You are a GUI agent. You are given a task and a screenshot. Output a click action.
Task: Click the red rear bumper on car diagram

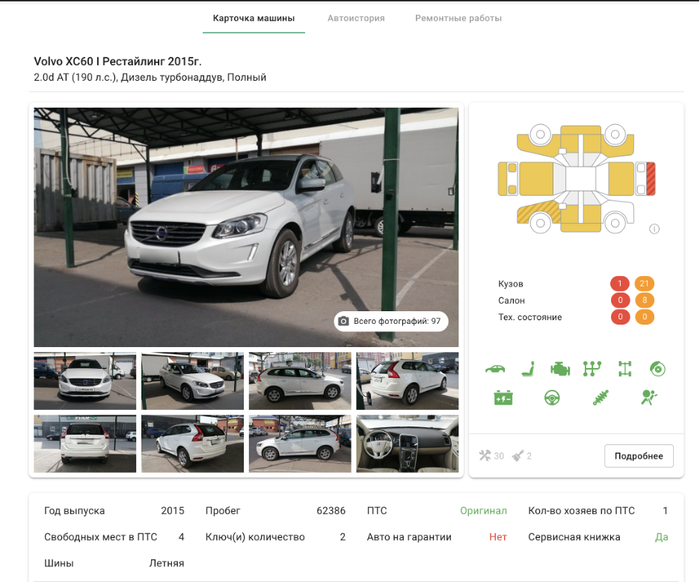[651, 179]
